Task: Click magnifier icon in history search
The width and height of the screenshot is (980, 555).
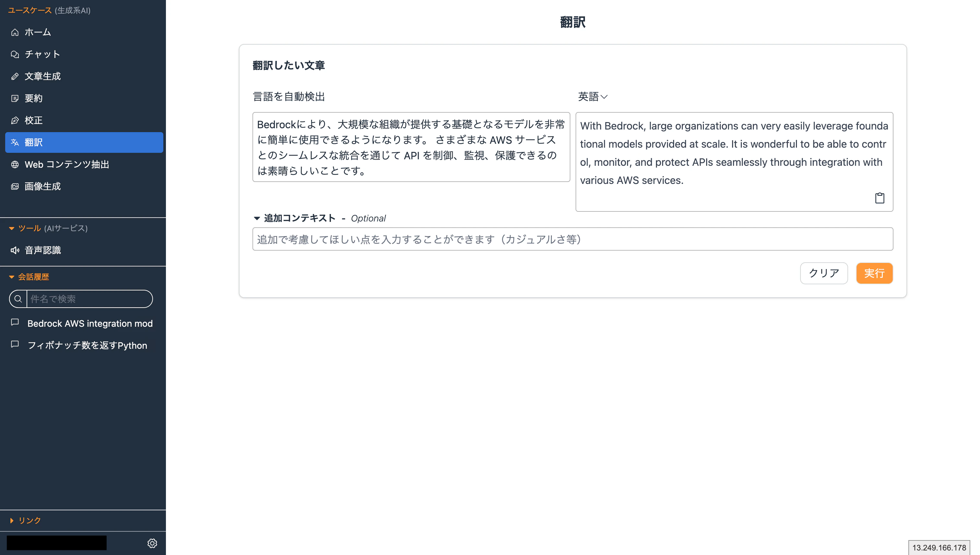Action: [18, 299]
